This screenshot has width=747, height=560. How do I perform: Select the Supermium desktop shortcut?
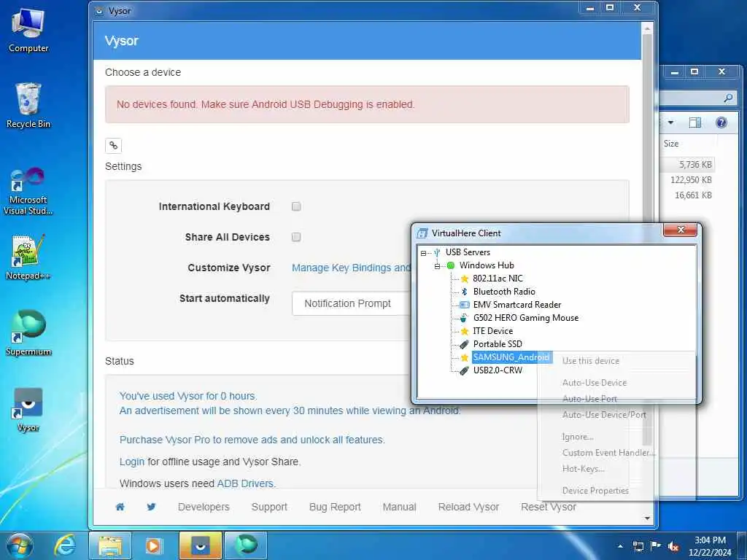coord(28,332)
